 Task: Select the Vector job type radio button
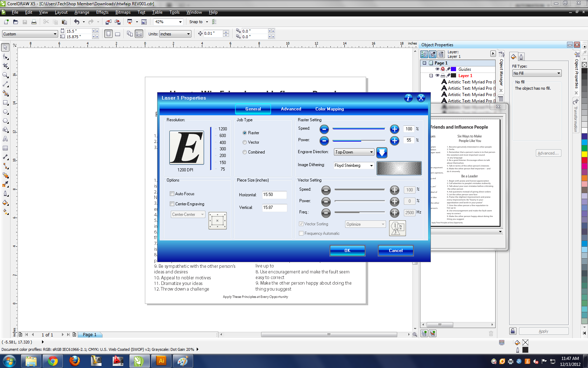(244, 142)
